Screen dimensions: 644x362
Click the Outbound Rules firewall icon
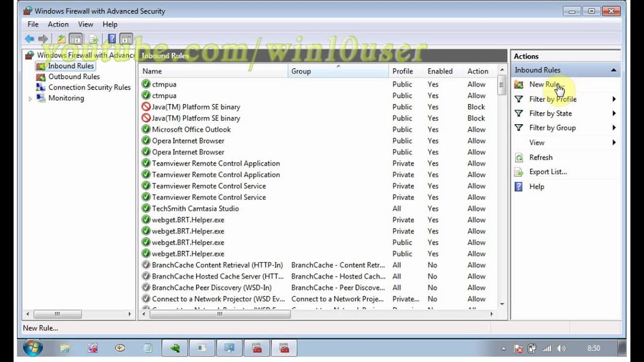point(41,76)
